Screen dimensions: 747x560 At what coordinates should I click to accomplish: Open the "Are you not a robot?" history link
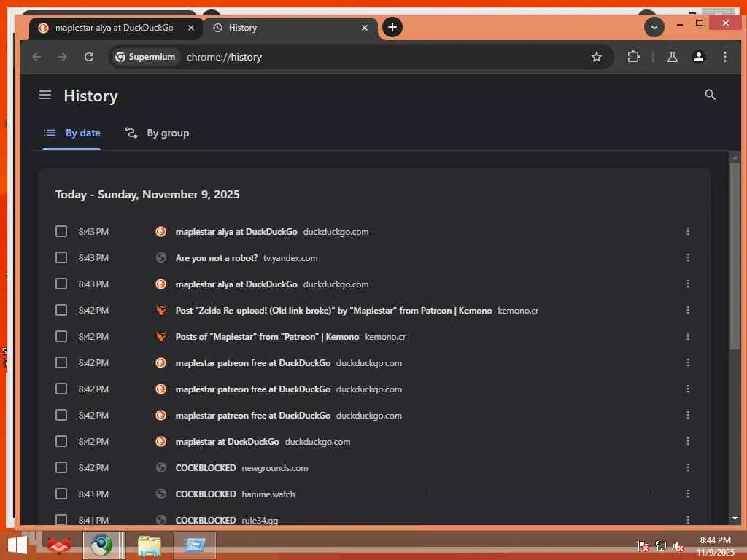[x=216, y=257]
